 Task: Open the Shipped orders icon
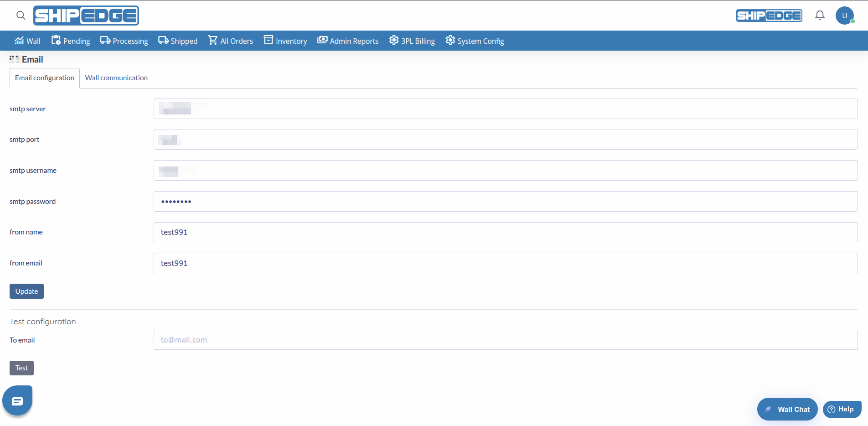163,40
